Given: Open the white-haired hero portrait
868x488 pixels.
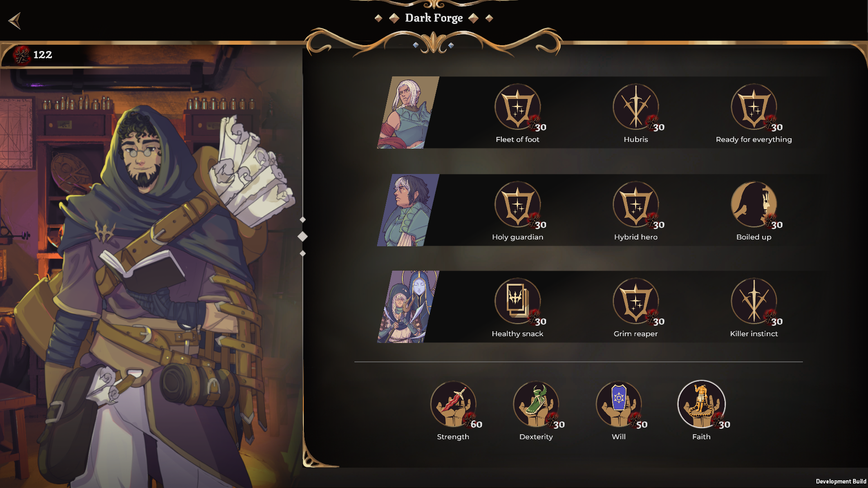Looking at the screenshot, I should click(x=408, y=113).
